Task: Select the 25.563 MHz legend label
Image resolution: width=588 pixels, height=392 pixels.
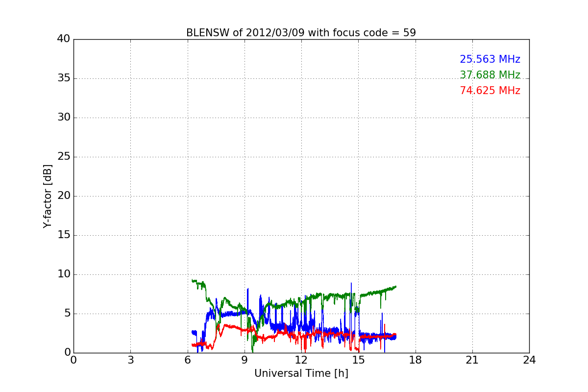Action: click(x=490, y=59)
